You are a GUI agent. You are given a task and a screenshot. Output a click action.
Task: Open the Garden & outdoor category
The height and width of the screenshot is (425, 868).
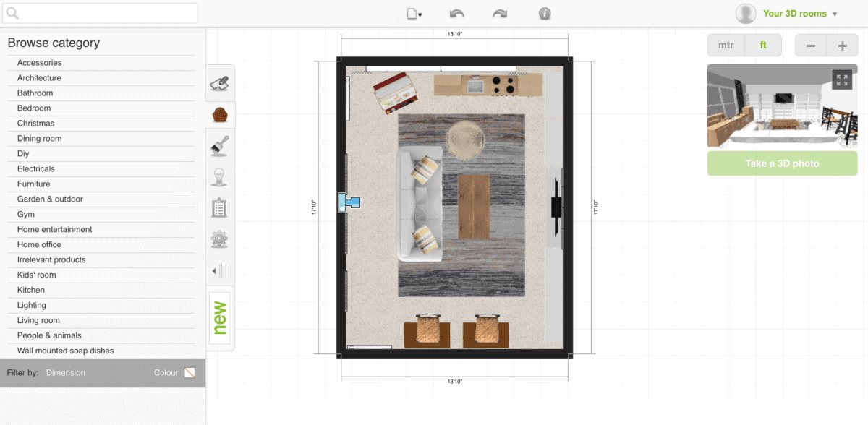[50, 199]
